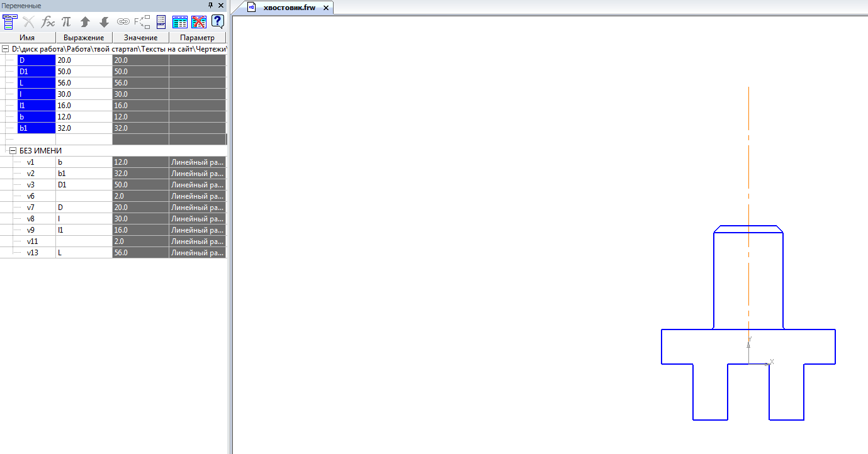Image resolution: width=868 pixels, height=454 pixels.
Task: Click the move variable up arrow
Action: coord(85,22)
